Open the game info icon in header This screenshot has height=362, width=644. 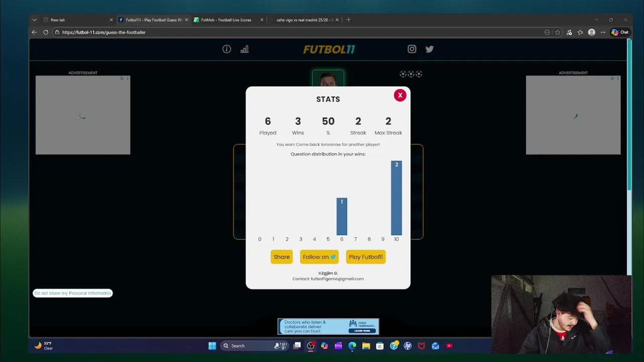227,49
